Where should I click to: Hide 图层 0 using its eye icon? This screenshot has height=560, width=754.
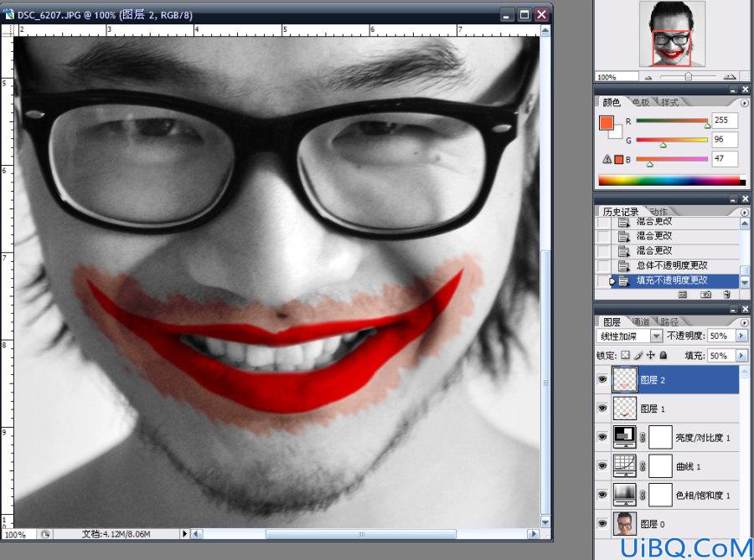coord(602,523)
